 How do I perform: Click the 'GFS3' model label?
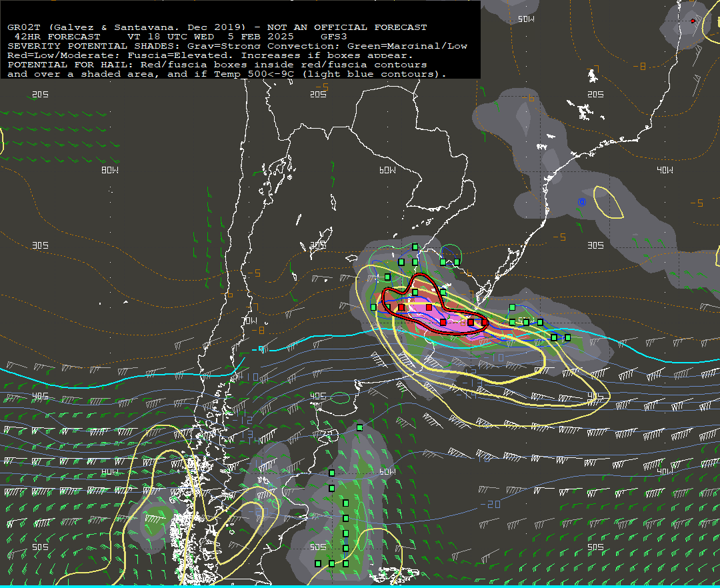334,37
